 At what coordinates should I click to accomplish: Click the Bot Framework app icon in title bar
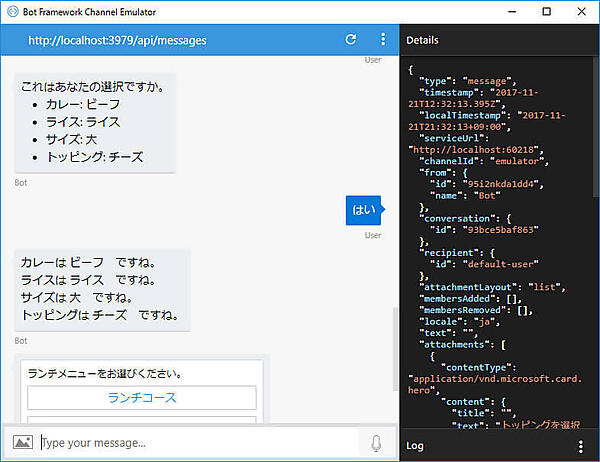(x=12, y=12)
